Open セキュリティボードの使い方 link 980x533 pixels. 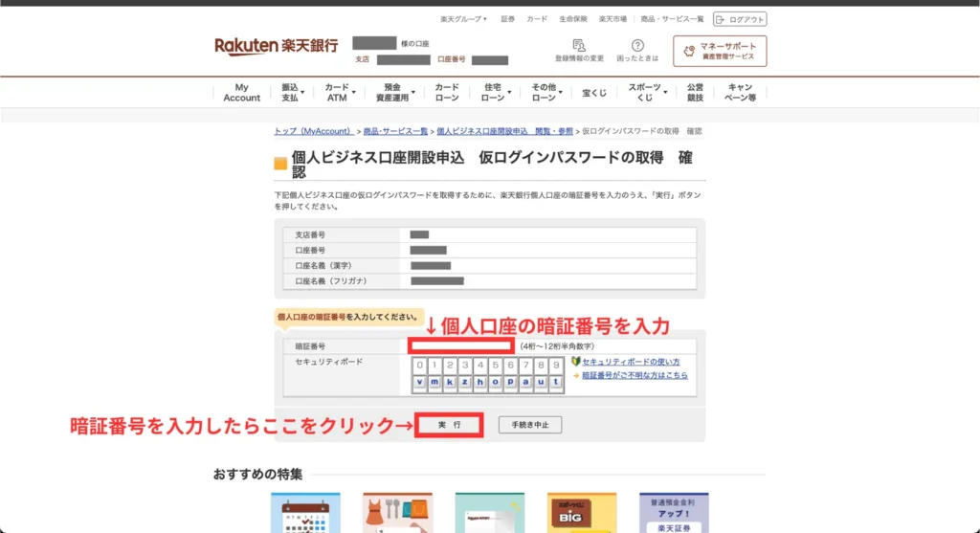(632, 362)
